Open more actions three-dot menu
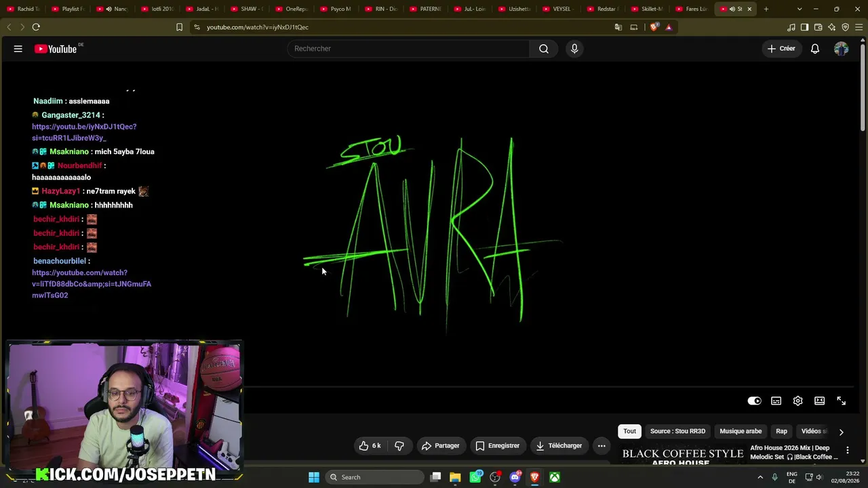Viewport: 868px width, 488px height. coord(601,446)
